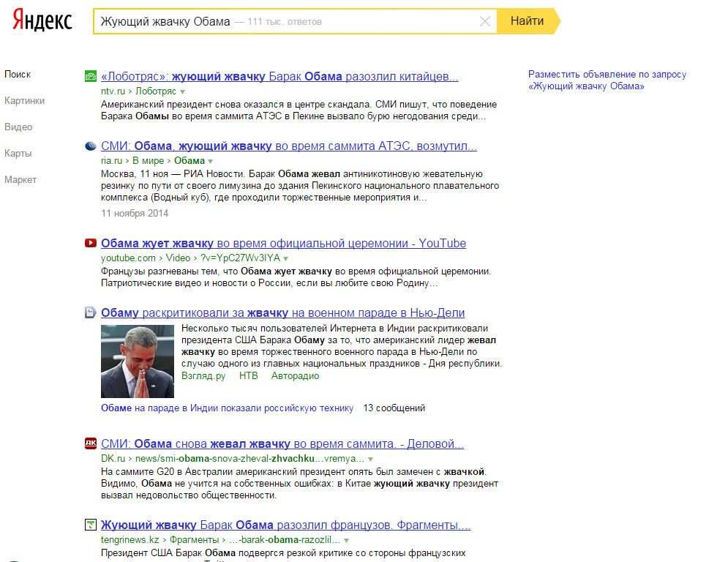Viewport: 728px width, 562px height.
Task: Click the DK.ru favicon beside fifth result
Action: tap(91, 444)
